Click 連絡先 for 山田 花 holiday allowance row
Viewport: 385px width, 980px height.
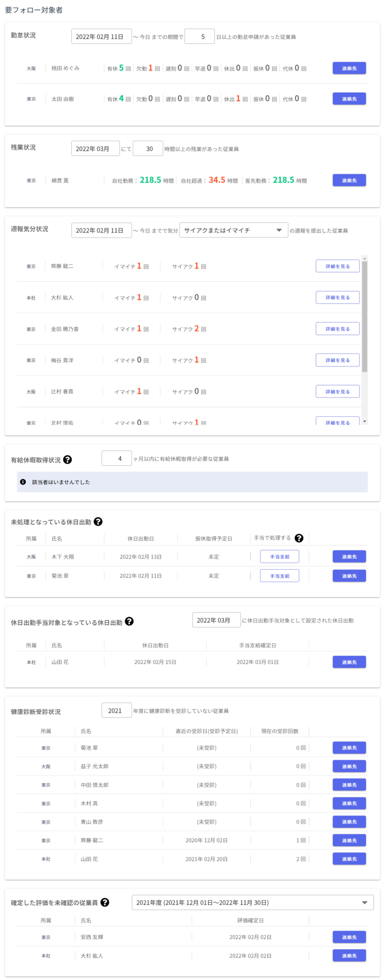pyautogui.click(x=349, y=662)
